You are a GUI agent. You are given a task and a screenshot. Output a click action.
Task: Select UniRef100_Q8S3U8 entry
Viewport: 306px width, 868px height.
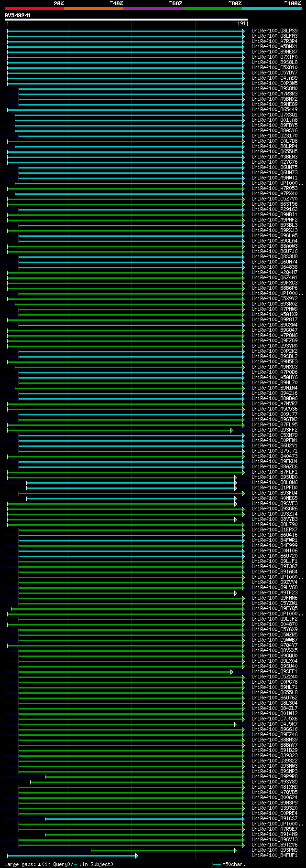(274, 257)
